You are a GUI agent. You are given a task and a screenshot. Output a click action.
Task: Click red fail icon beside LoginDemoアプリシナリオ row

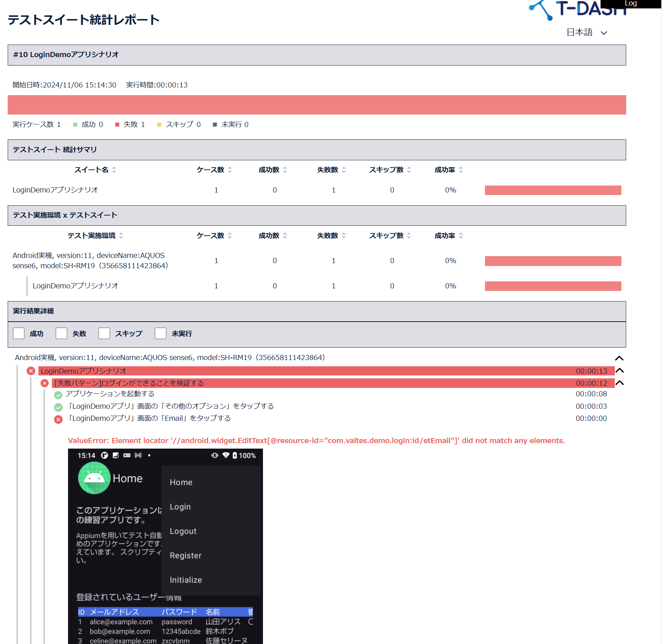click(x=31, y=371)
